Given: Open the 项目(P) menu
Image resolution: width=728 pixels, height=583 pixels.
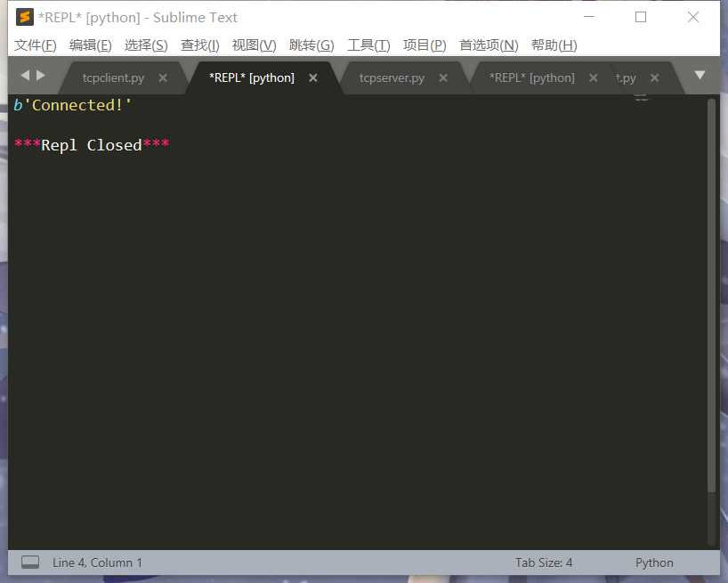Looking at the screenshot, I should pos(425,45).
